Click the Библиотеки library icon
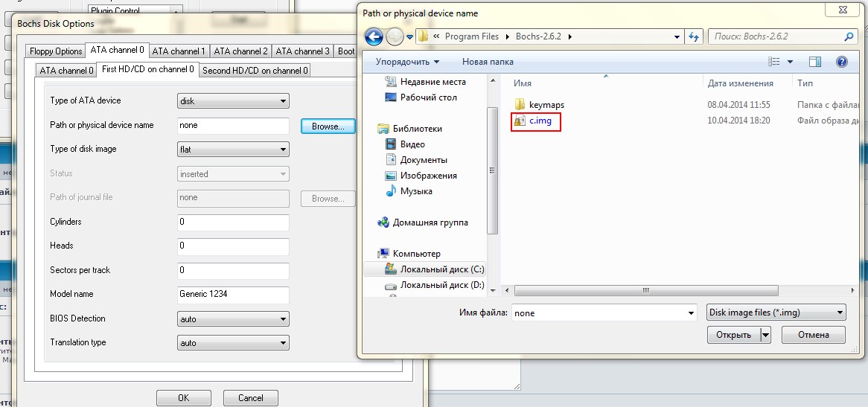 [x=383, y=129]
